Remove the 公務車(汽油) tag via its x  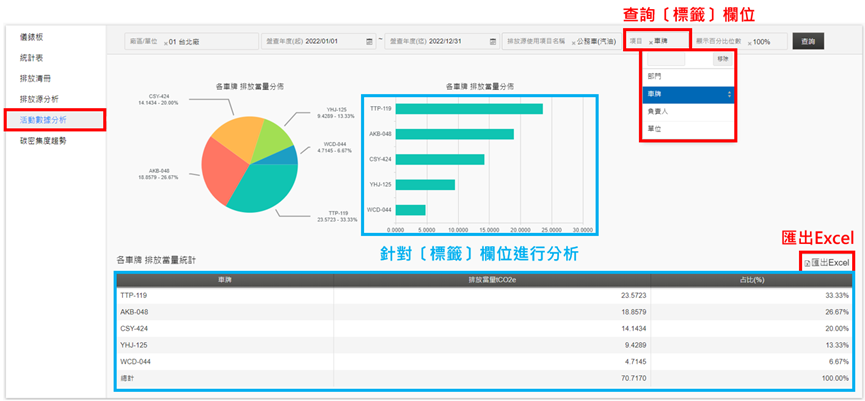571,42
